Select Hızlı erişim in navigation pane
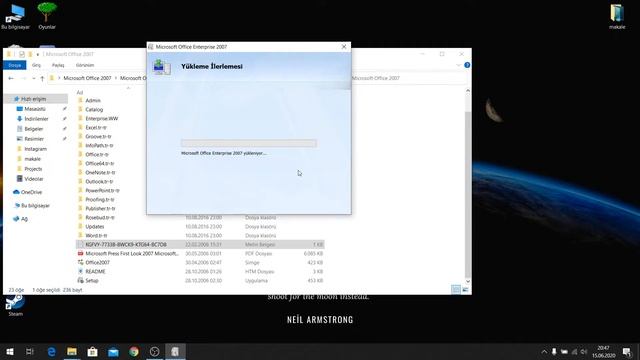Image resolution: width=640 pixels, height=360 pixels. (36, 99)
